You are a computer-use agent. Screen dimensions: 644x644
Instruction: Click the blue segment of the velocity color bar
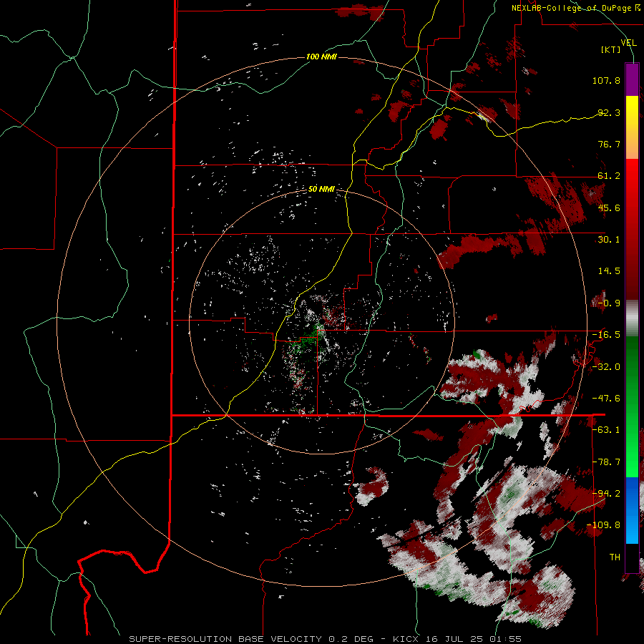tap(632, 509)
